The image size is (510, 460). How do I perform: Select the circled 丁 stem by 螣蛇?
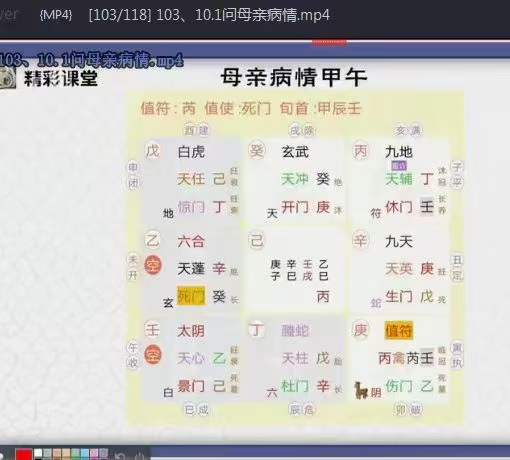[256, 330]
